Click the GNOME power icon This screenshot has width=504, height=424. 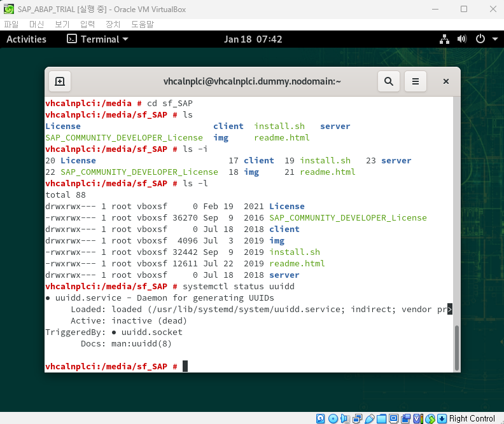point(480,39)
